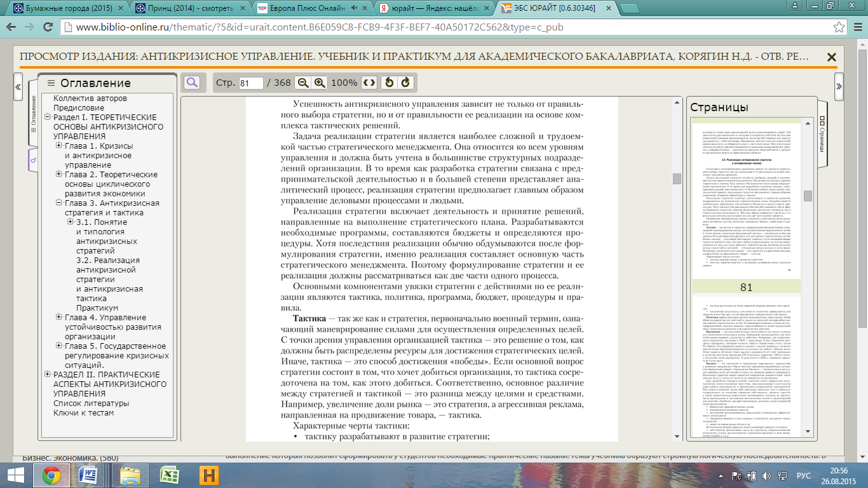Open section 3.2. Реализация антикризисной стратегии
This screenshot has height=488, width=868.
[109, 280]
